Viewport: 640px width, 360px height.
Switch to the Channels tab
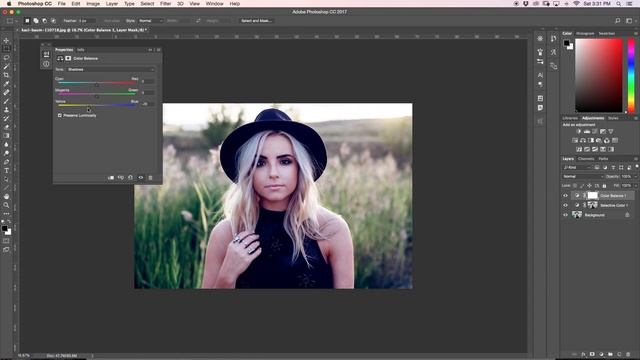pos(586,159)
